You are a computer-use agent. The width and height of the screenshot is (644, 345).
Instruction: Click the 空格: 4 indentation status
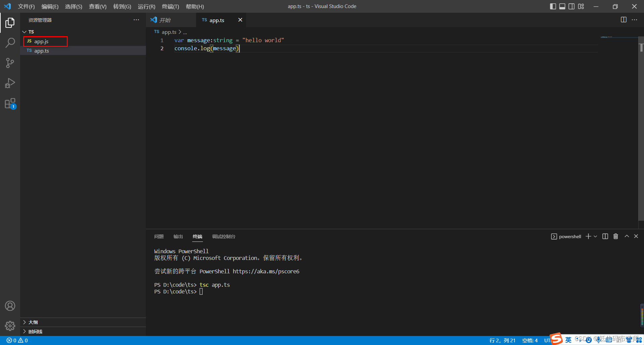[530, 340]
